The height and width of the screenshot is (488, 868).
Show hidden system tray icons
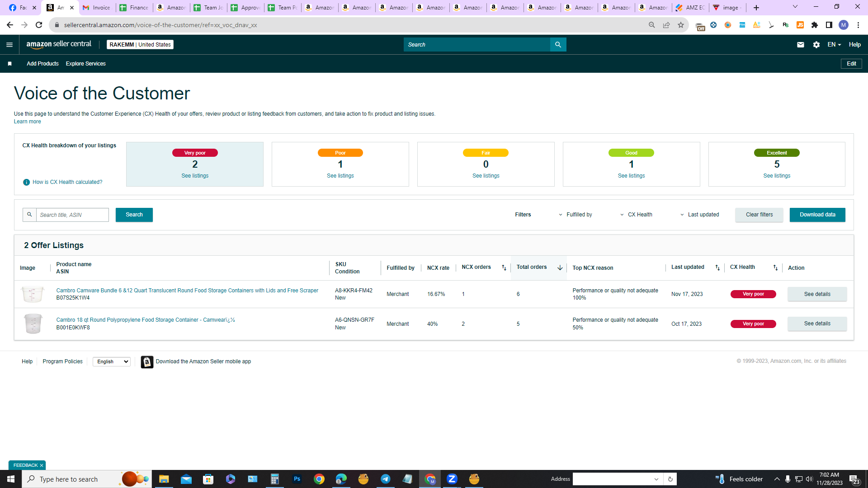[777, 479]
